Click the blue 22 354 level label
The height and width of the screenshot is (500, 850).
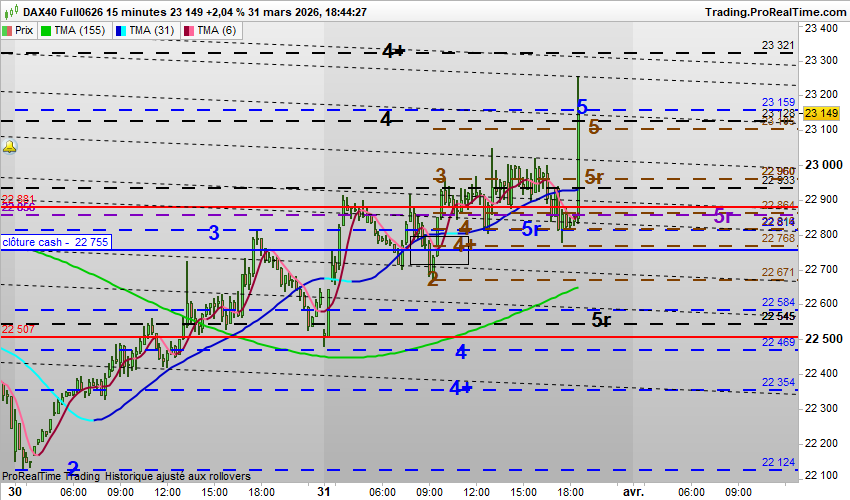click(x=778, y=382)
